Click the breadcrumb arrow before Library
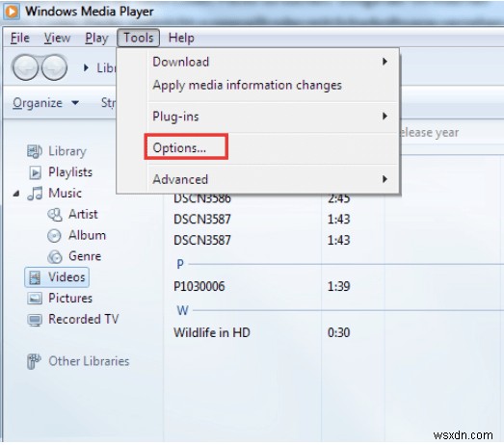Viewport: 504px width, 445px height. coord(86,67)
